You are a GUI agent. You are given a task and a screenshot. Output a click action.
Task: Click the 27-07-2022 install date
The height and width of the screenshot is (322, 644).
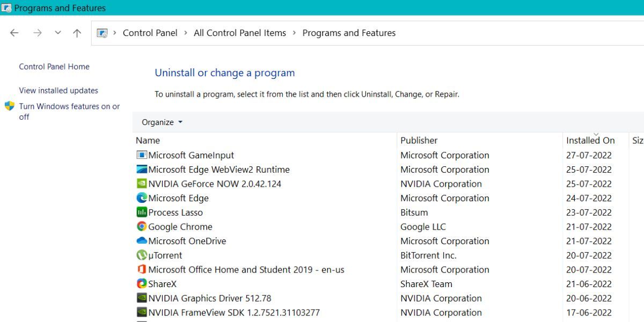coord(589,155)
